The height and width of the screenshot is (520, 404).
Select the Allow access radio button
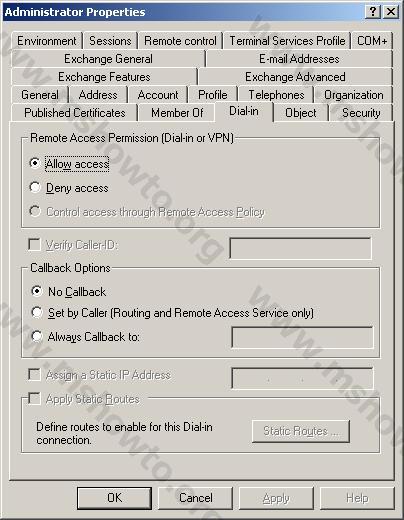click(x=35, y=163)
